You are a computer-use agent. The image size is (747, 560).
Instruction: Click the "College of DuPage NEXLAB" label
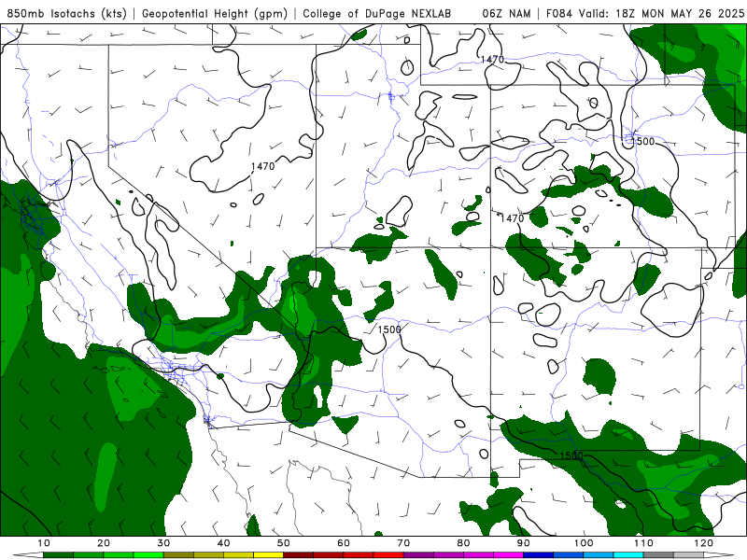[x=377, y=14]
